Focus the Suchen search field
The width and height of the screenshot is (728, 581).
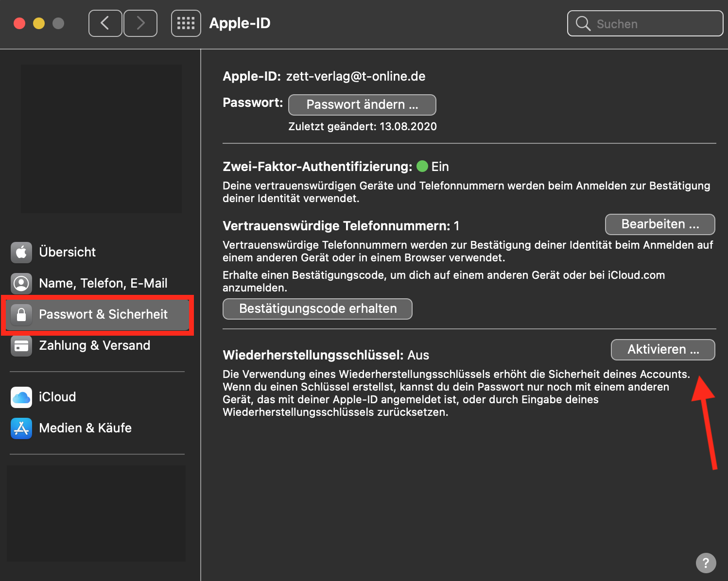point(645,23)
